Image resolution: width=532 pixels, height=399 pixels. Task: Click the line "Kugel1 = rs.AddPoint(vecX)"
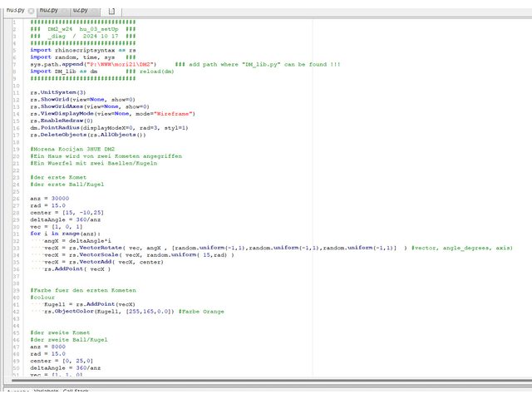[90, 304]
